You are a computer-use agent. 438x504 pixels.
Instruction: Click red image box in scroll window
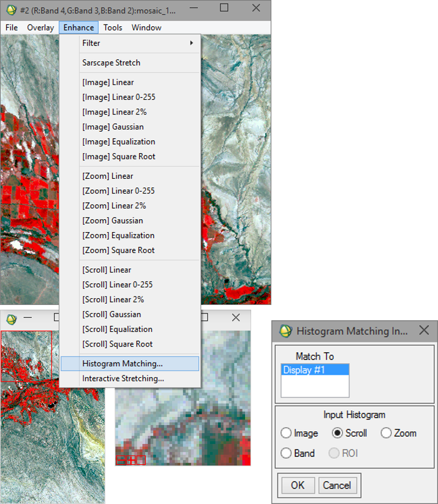26,356
